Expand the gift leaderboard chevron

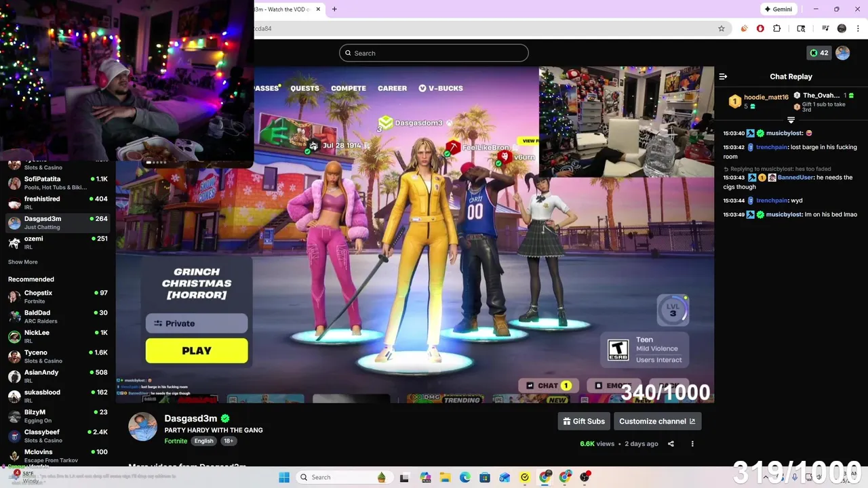pyautogui.click(x=791, y=120)
